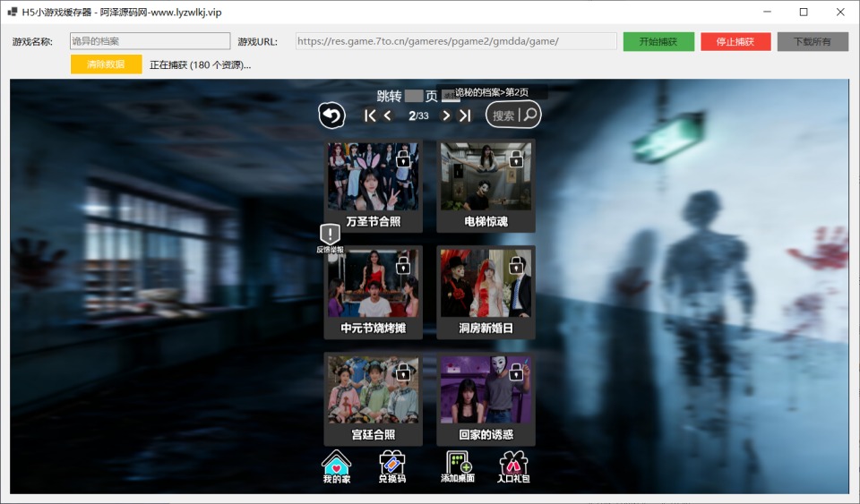Screen dimensions: 860x504
Task: Open the 入口礼包 gift pack icon
Action: coord(513,466)
